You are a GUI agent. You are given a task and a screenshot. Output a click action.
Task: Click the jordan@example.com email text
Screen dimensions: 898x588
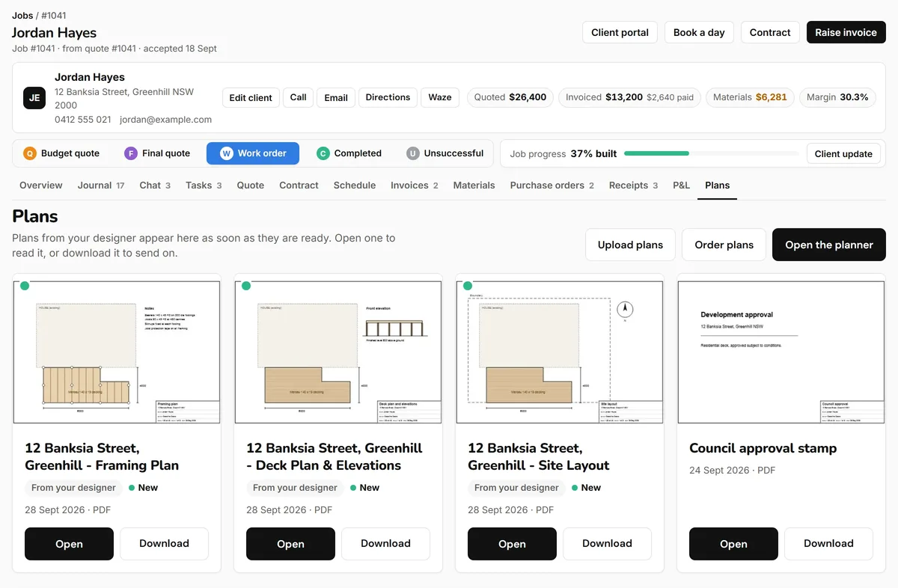pyautogui.click(x=165, y=120)
